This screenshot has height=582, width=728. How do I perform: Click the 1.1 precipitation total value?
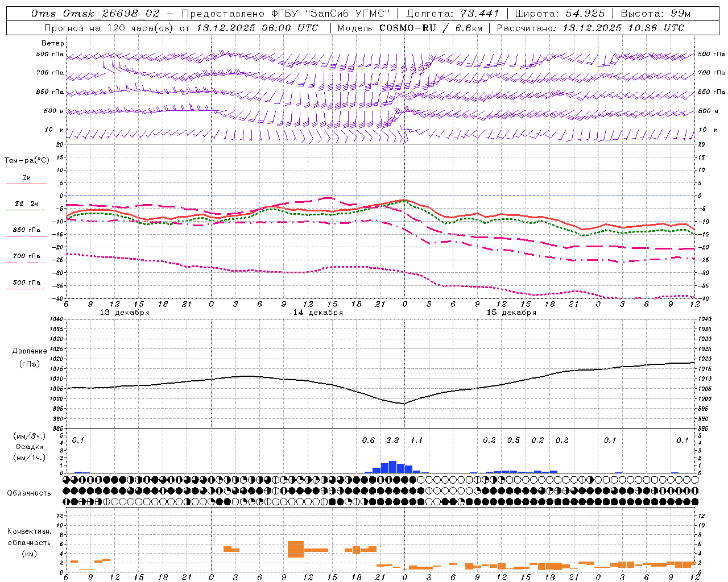417,440
